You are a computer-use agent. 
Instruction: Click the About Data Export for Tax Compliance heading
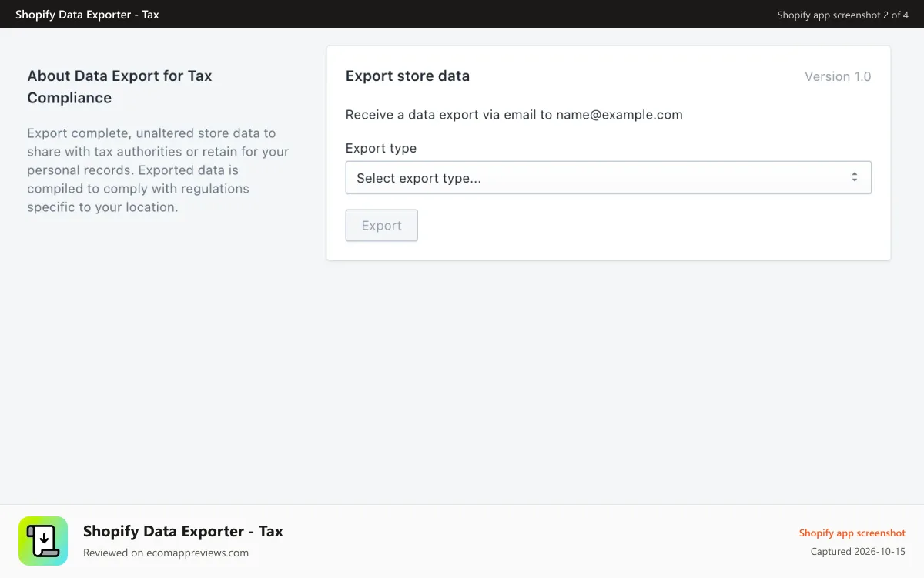[x=119, y=87]
